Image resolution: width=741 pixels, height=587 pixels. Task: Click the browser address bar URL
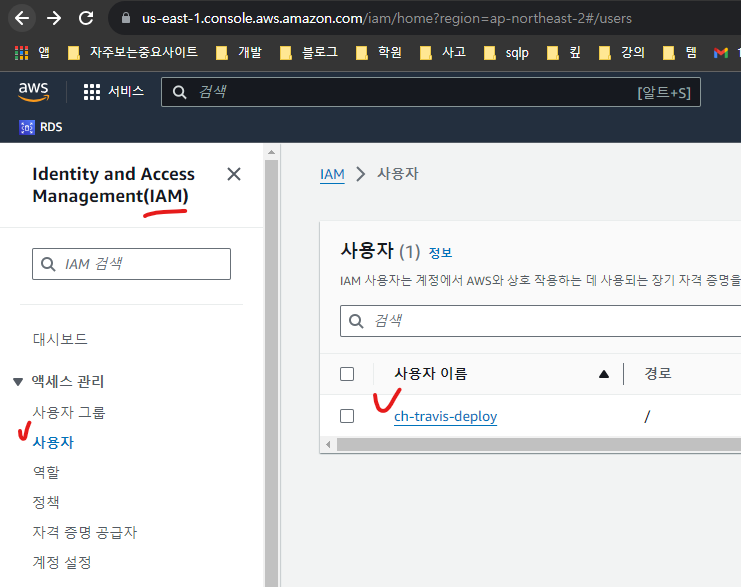click(x=387, y=18)
